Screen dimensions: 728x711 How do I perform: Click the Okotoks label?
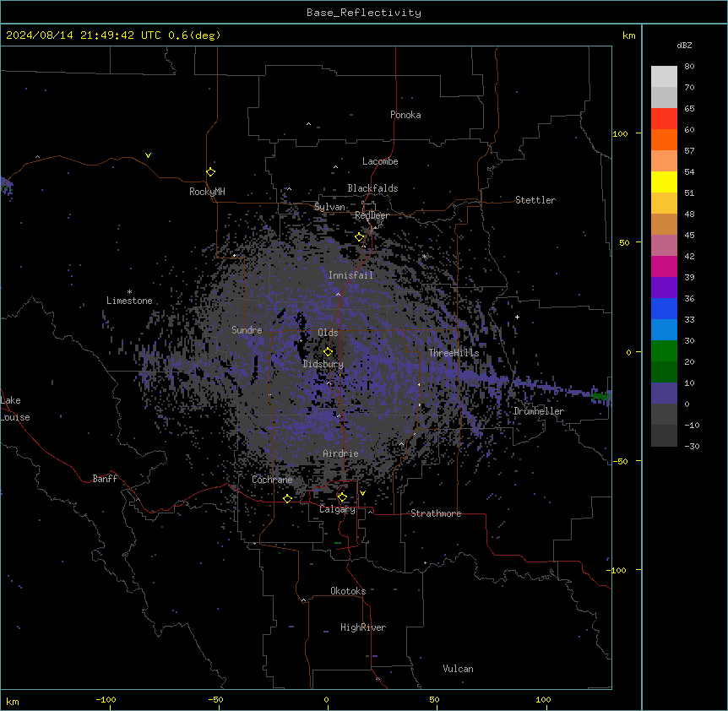pyautogui.click(x=348, y=591)
